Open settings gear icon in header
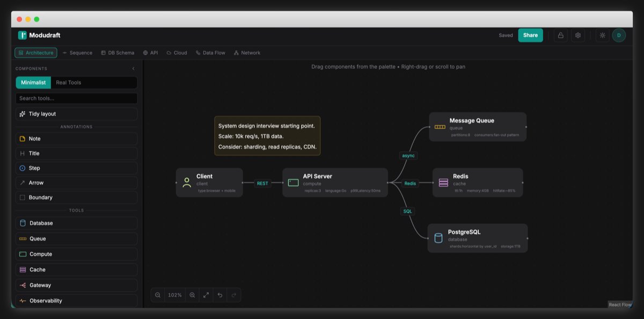Image resolution: width=644 pixels, height=319 pixels. [578, 35]
